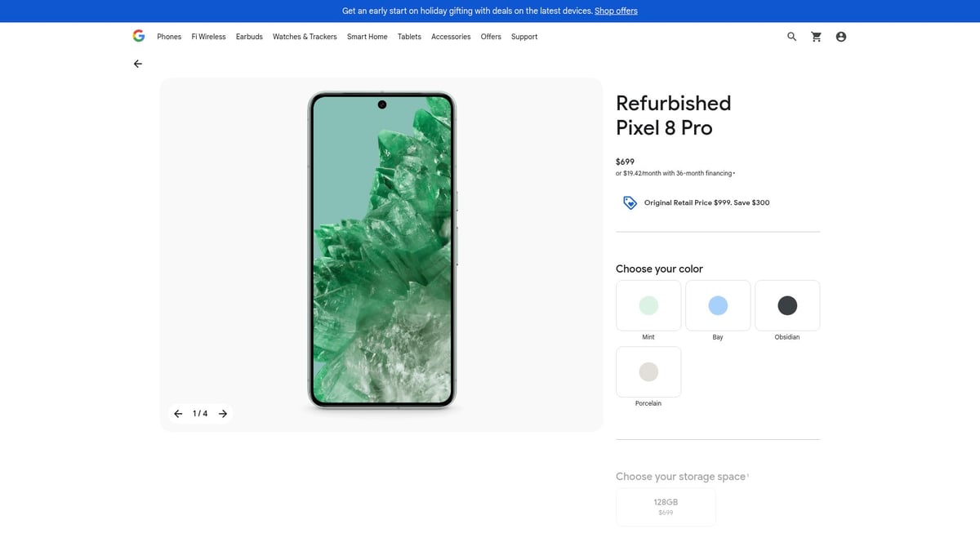Open search on the Google Store

point(791,36)
